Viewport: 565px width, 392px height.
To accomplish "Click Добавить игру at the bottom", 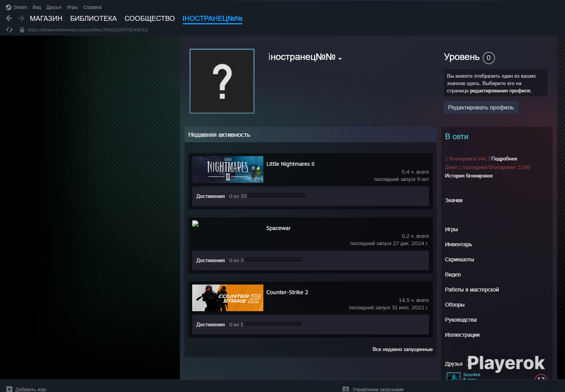I will (31, 389).
